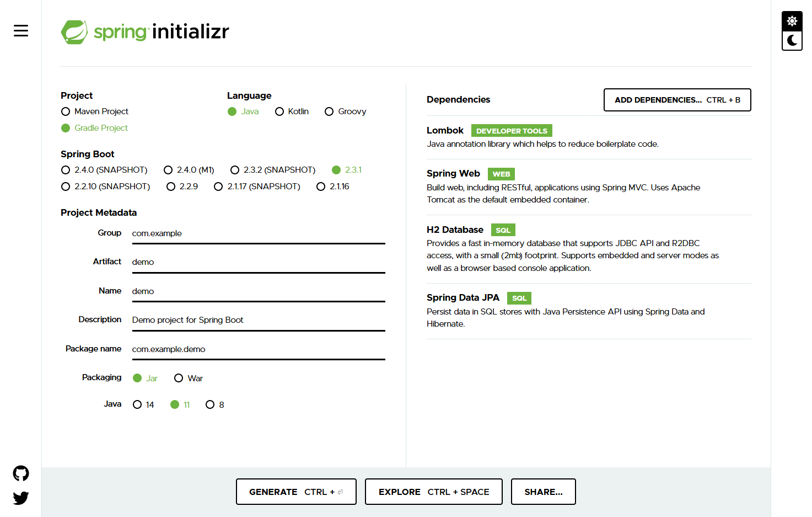Choose Kotlin language

click(x=292, y=111)
